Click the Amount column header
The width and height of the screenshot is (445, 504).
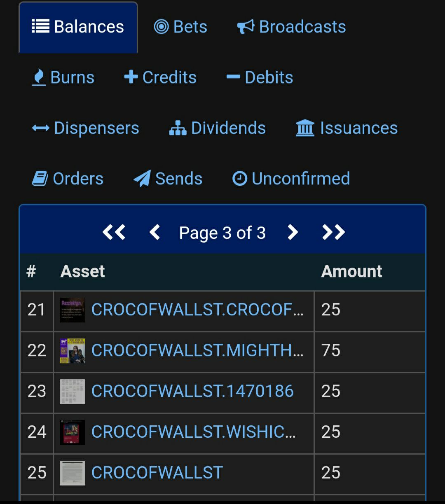(x=351, y=271)
